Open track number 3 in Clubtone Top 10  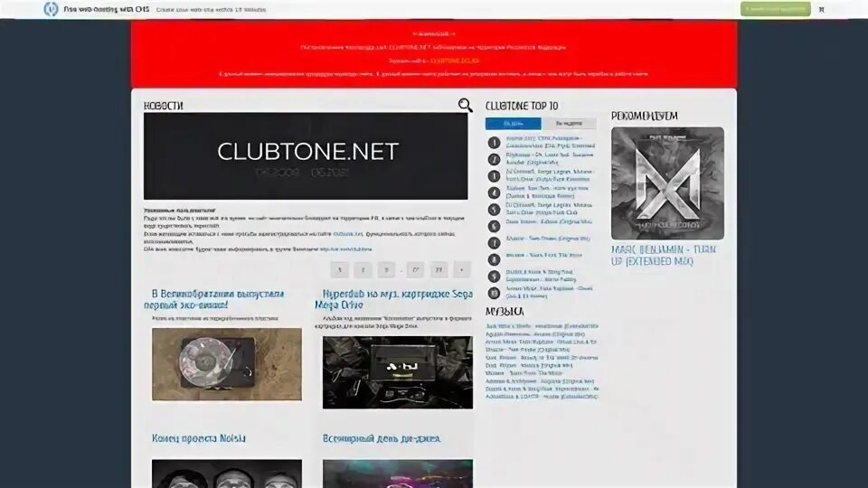click(x=549, y=176)
